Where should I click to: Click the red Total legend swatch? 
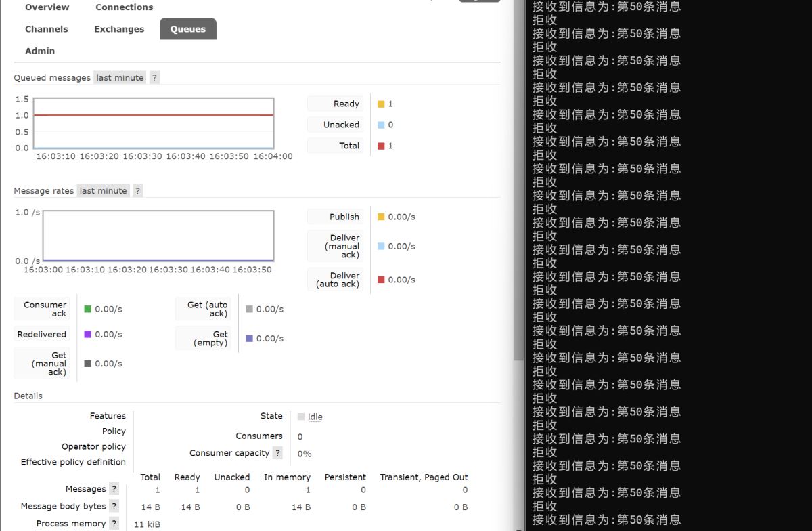[x=381, y=146]
